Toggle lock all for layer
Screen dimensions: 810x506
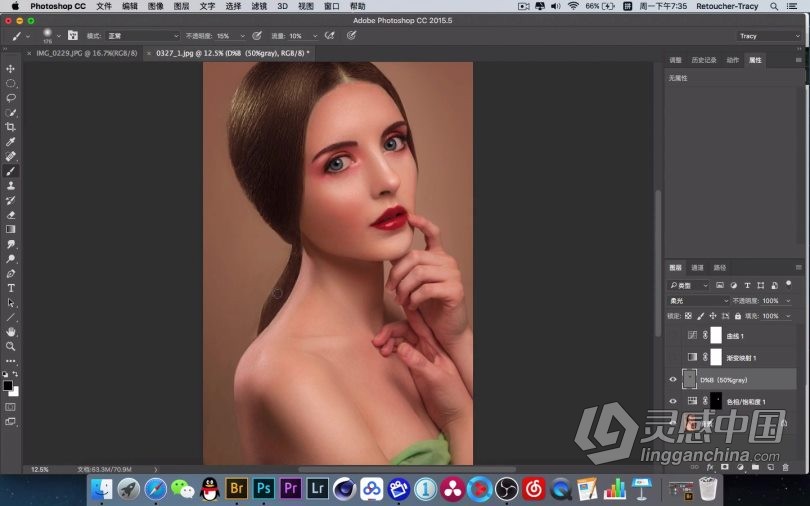tap(738, 316)
